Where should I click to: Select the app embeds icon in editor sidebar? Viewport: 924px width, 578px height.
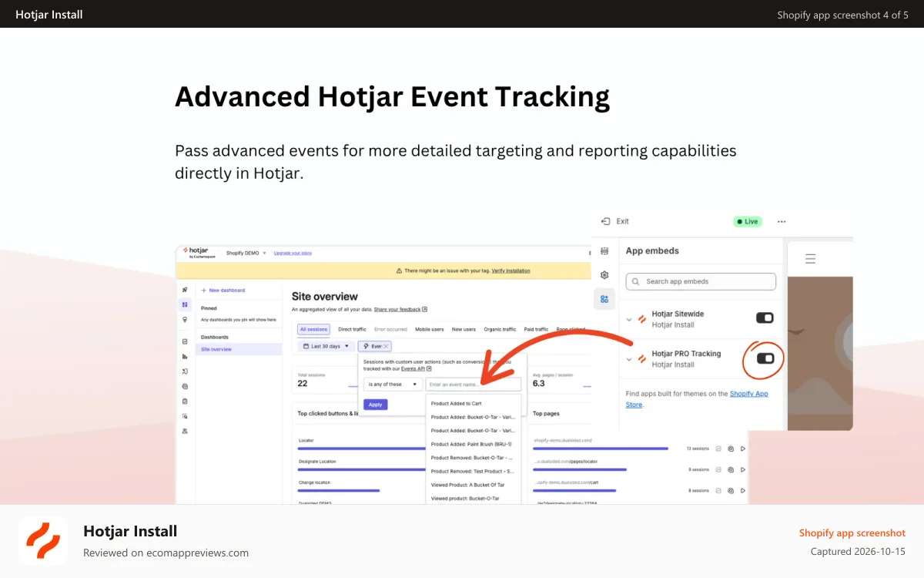pyautogui.click(x=604, y=299)
